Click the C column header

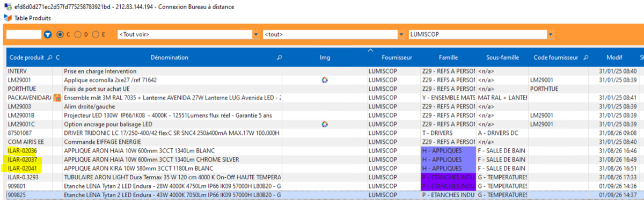coord(57,57)
